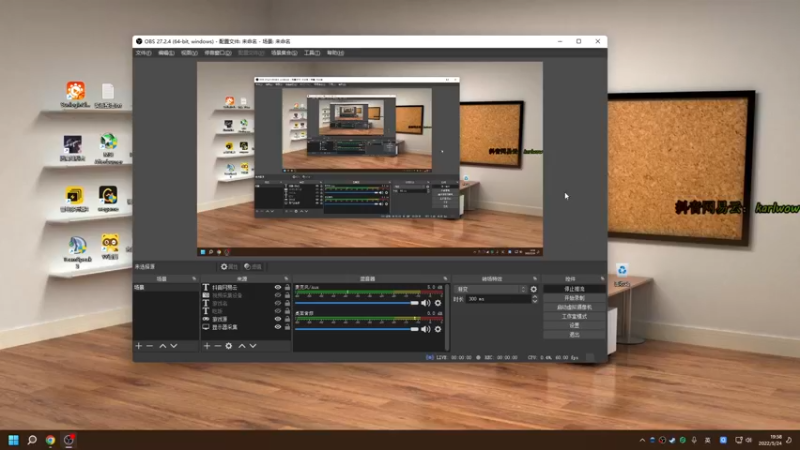Click the 时长 300 ms duration field

[x=498, y=299]
